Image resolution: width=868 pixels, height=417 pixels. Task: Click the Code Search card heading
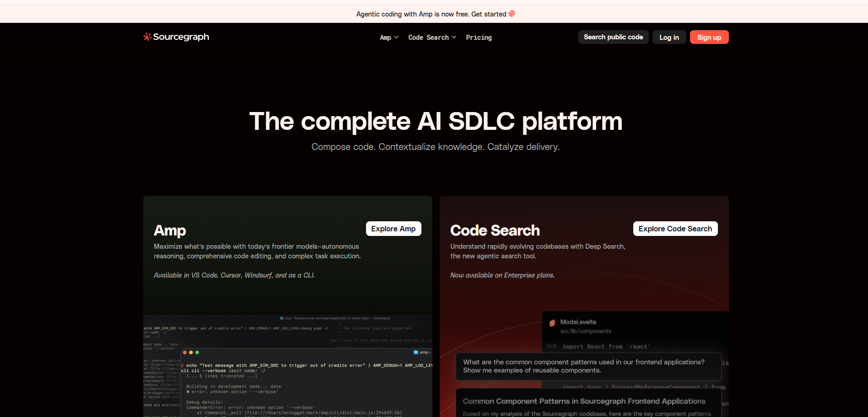coord(495,230)
